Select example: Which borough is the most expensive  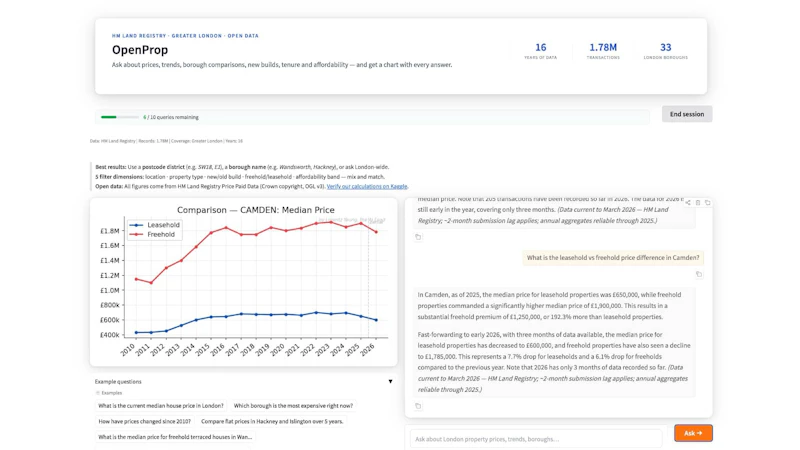[293, 406]
